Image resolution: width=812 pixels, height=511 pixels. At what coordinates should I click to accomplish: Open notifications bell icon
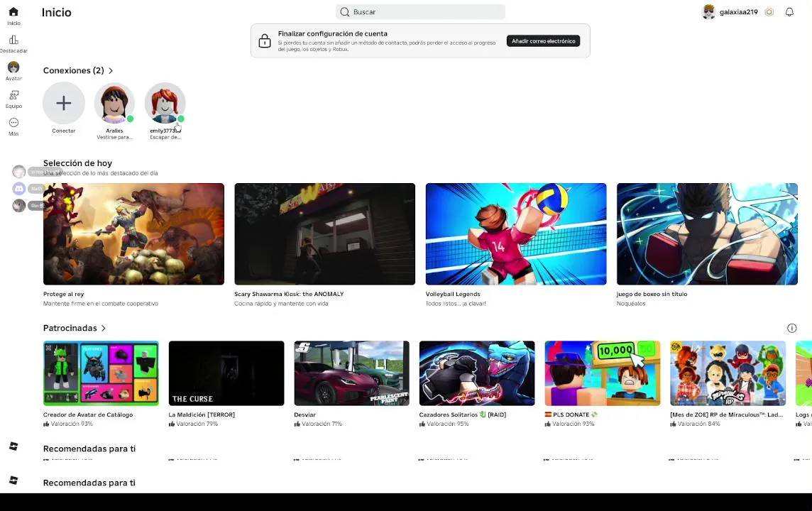point(789,12)
